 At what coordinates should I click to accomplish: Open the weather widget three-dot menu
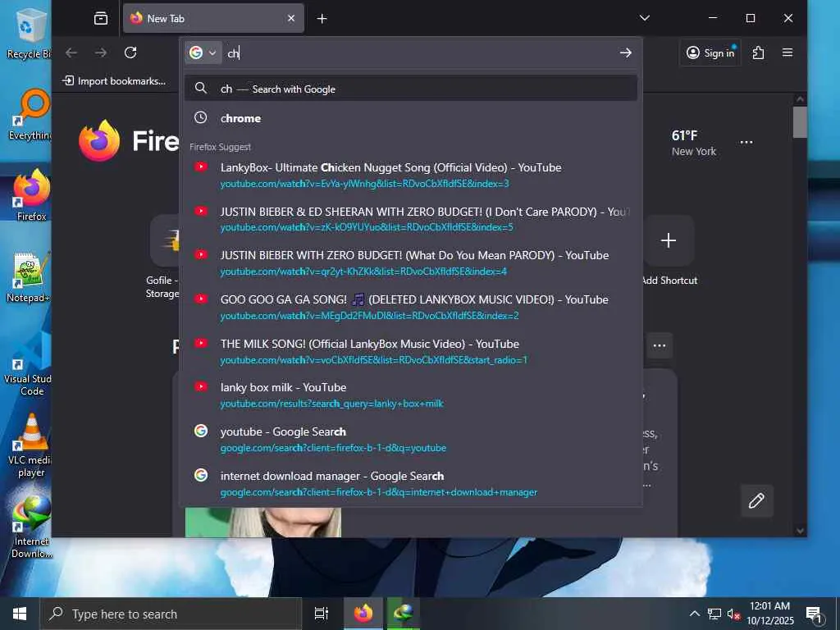tap(746, 143)
